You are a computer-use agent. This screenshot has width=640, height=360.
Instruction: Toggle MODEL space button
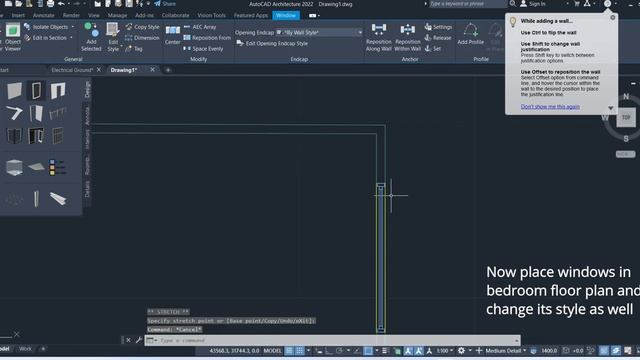coord(272,351)
